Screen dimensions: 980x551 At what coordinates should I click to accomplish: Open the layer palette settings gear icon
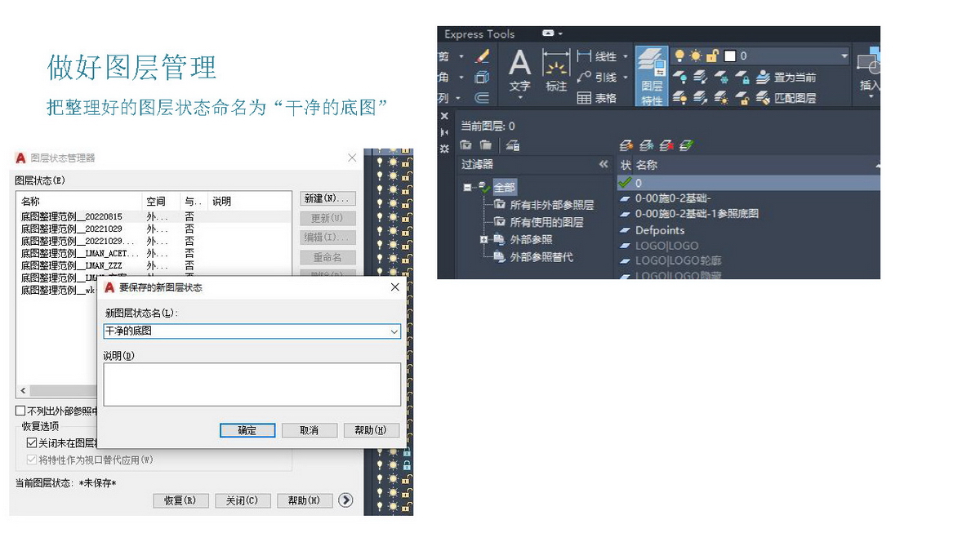click(x=445, y=149)
